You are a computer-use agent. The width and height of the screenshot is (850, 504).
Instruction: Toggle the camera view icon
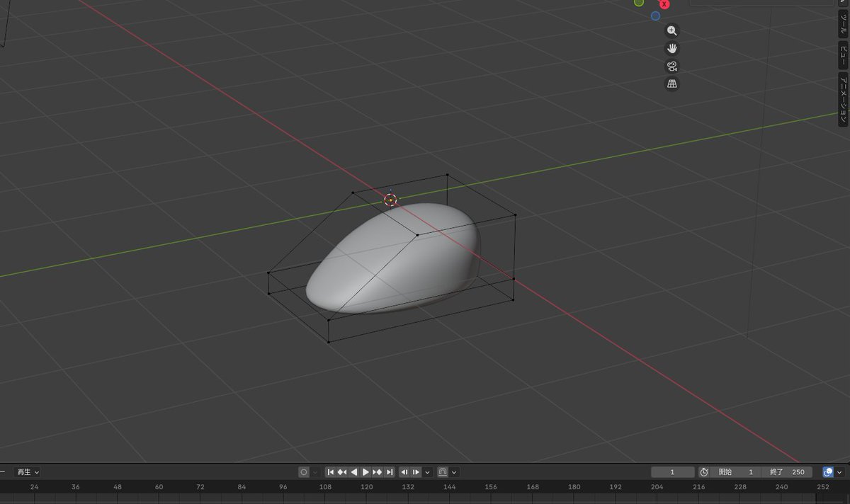click(x=672, y=67)
